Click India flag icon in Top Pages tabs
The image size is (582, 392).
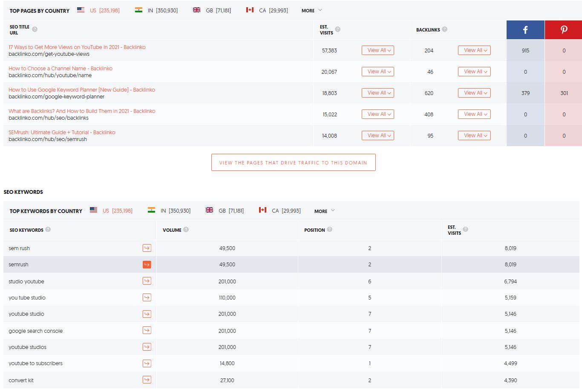tap(138, 10)
